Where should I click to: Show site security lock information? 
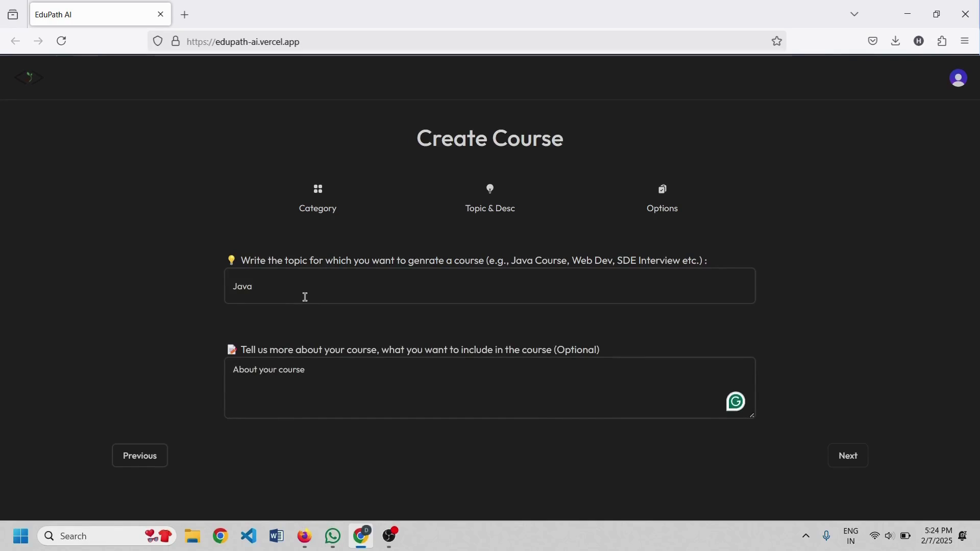[176, 42]
